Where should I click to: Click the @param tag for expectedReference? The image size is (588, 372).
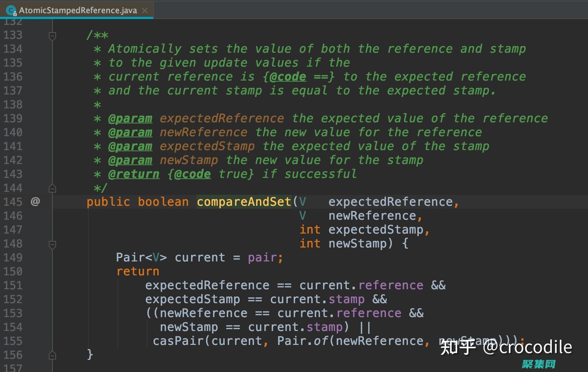click(x=130, y=118)
